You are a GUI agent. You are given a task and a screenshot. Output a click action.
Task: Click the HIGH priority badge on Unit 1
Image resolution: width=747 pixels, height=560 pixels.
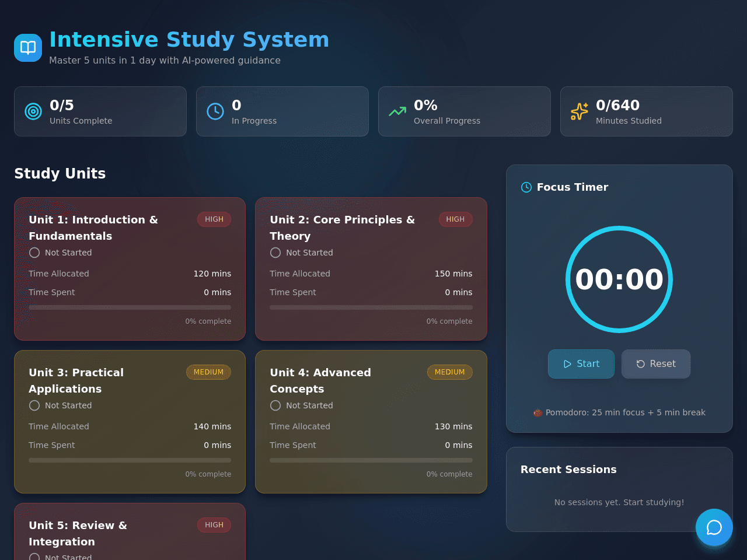[x=214, y=219]
